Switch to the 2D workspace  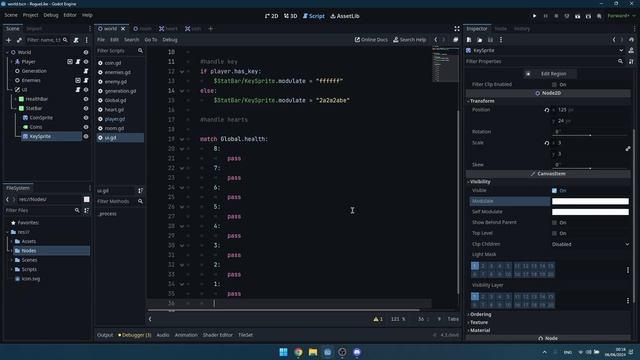pos(271,16)
